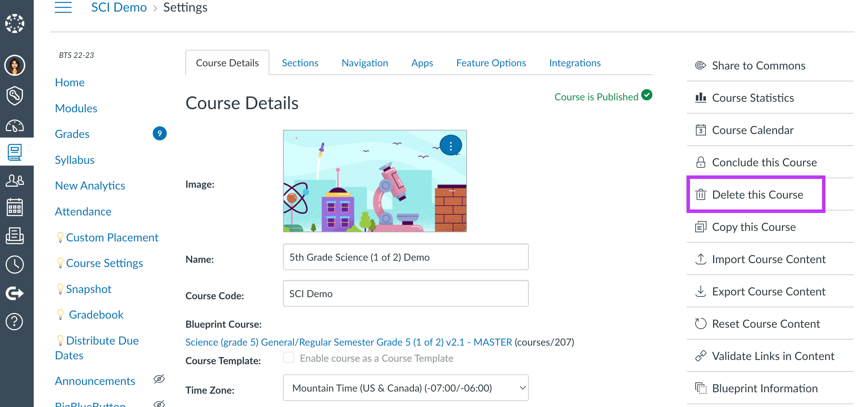Open the Blueprint MASTER course link
The image size is (868, 407).
348,342
